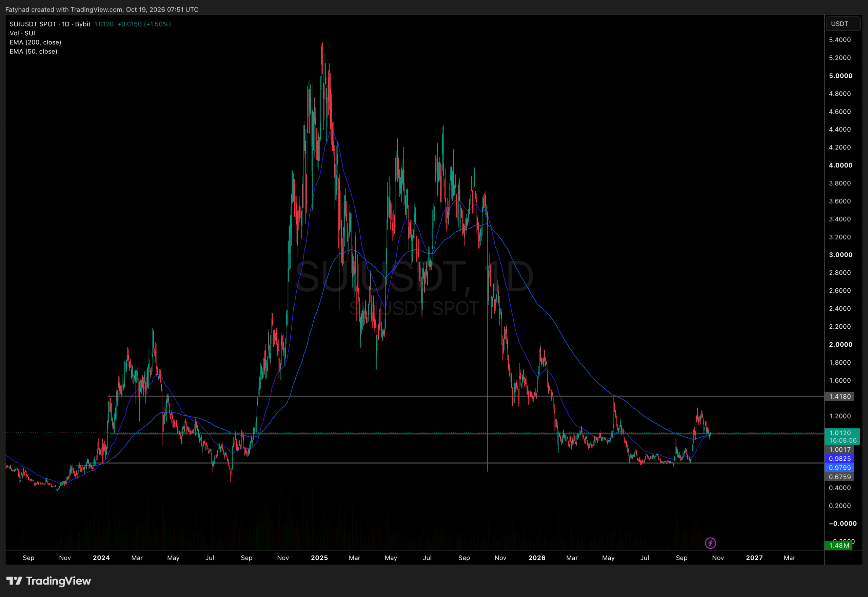Click the 0.9799 EMA value label
868x597 pixels.
pyautogui.click(x=839, y=467)
